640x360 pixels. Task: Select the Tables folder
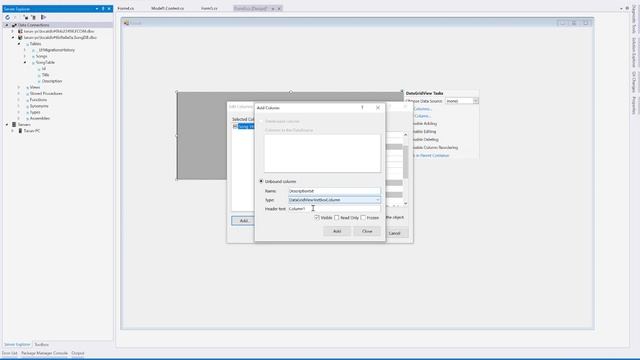pyautogui.click(x=35, y=44)
